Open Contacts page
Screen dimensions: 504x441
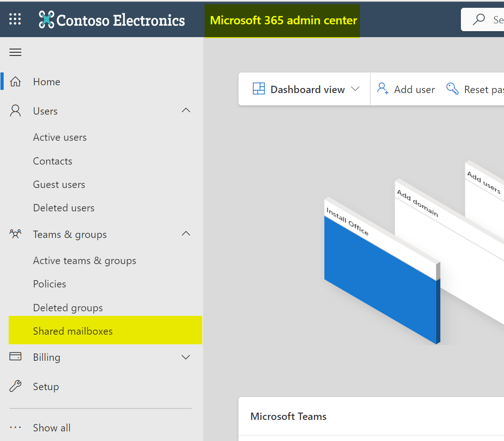point(53,161)
